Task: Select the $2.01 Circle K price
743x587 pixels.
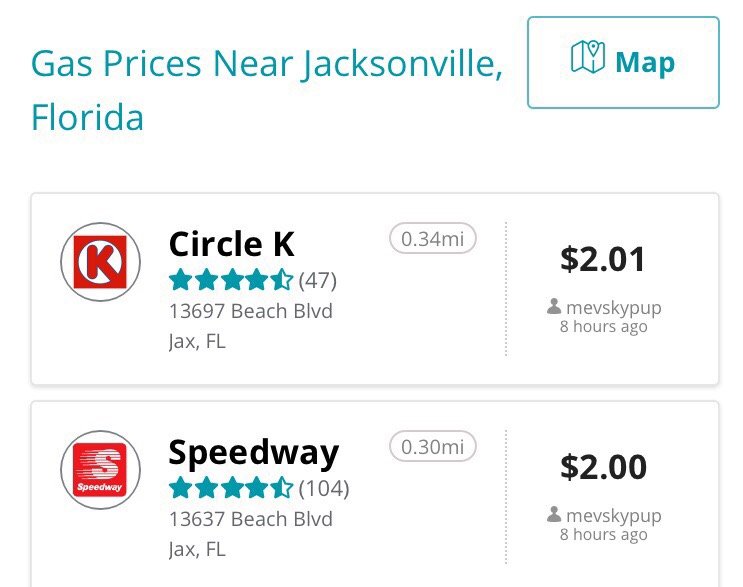Action: 603,259
